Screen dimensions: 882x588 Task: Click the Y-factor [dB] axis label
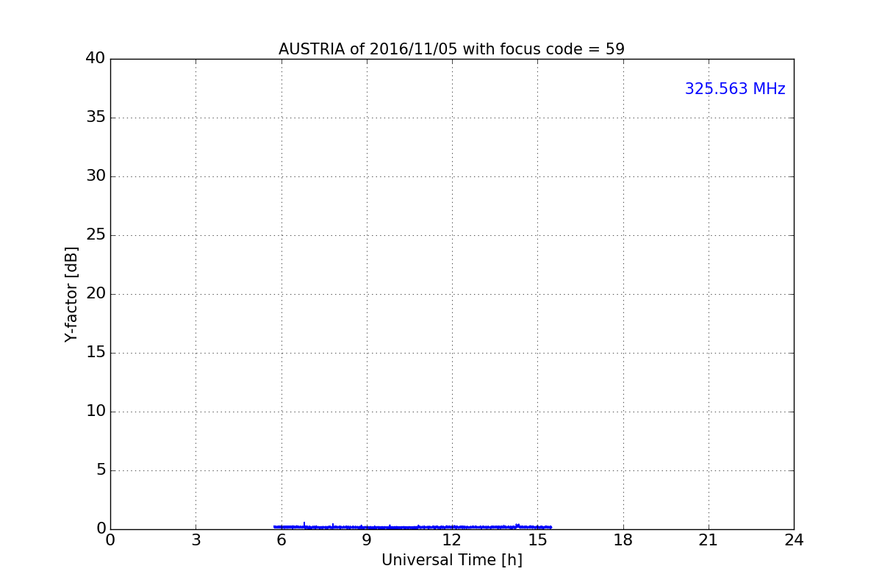click(71, 294)
